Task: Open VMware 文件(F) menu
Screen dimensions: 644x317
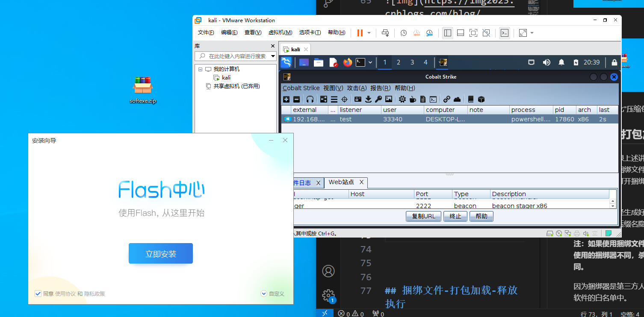Action: pyautogui.click(x=206, y=32)
